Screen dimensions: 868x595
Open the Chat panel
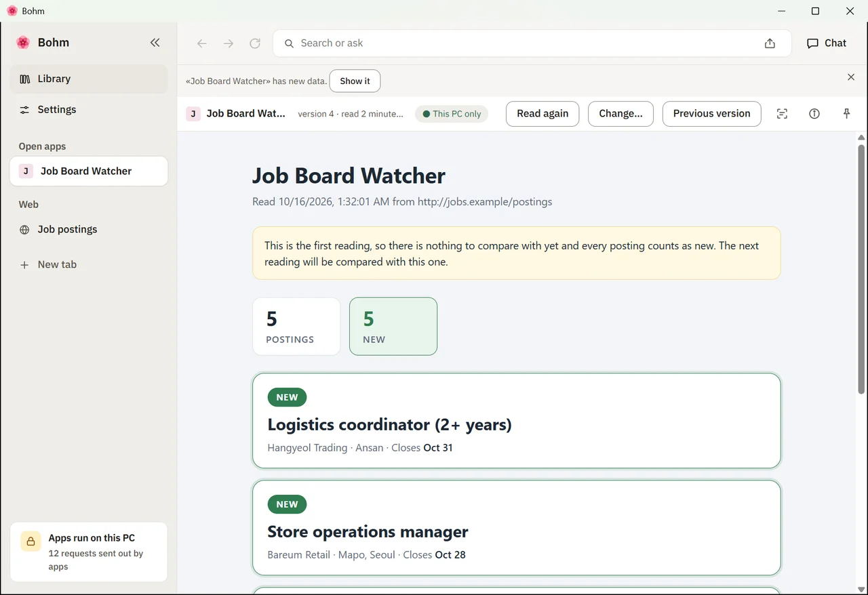(827, 43)
